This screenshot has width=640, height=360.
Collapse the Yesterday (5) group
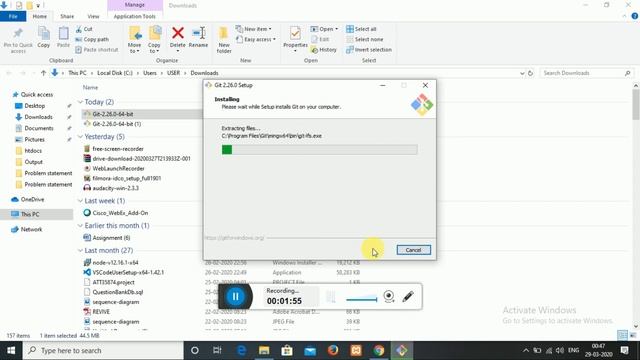pyautogui.click(x=80, y=137)
